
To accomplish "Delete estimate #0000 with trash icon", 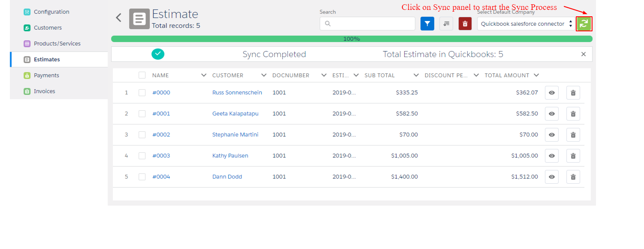I will coord(573,93).
